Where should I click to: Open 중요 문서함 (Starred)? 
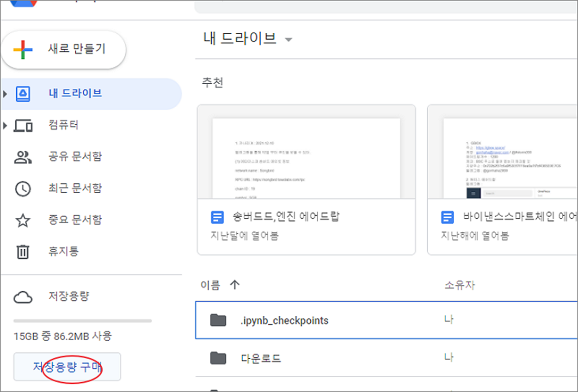click(x=75, y=219)
